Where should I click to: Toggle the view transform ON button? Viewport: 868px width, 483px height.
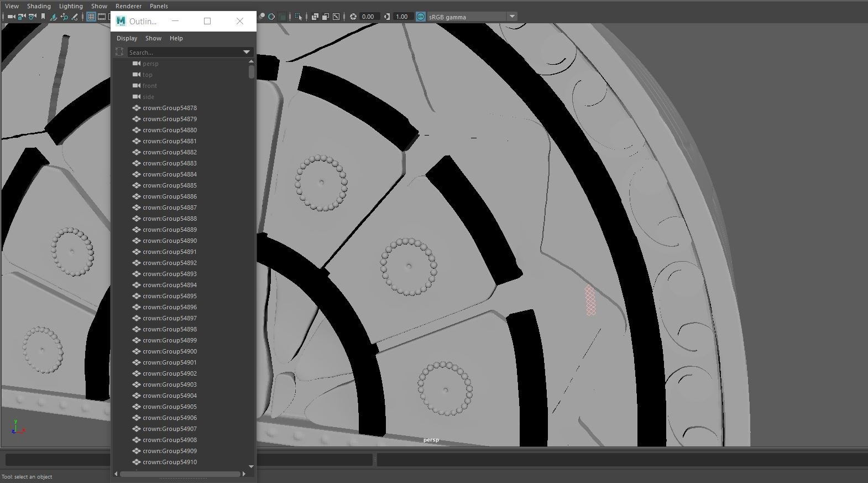(421, 17)
